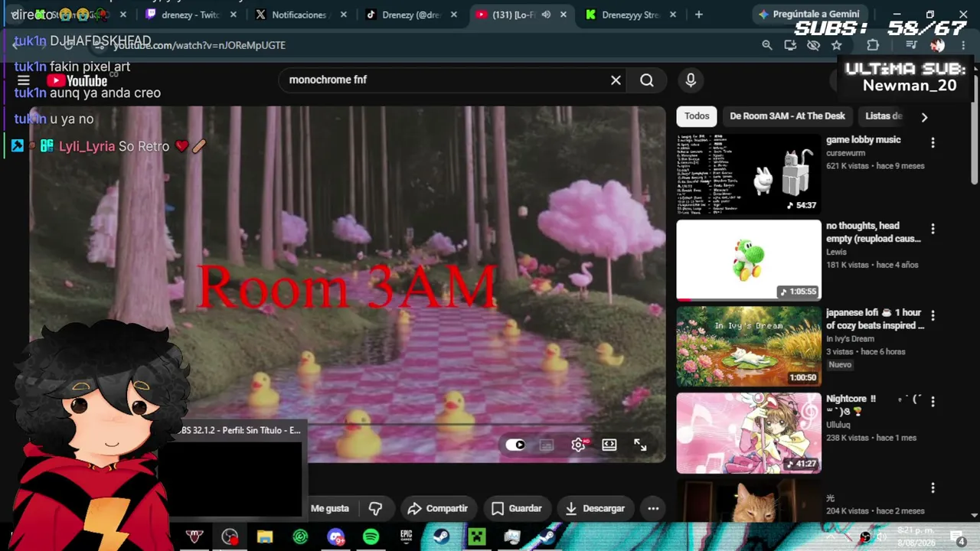Save the video with Guardar

516,508
